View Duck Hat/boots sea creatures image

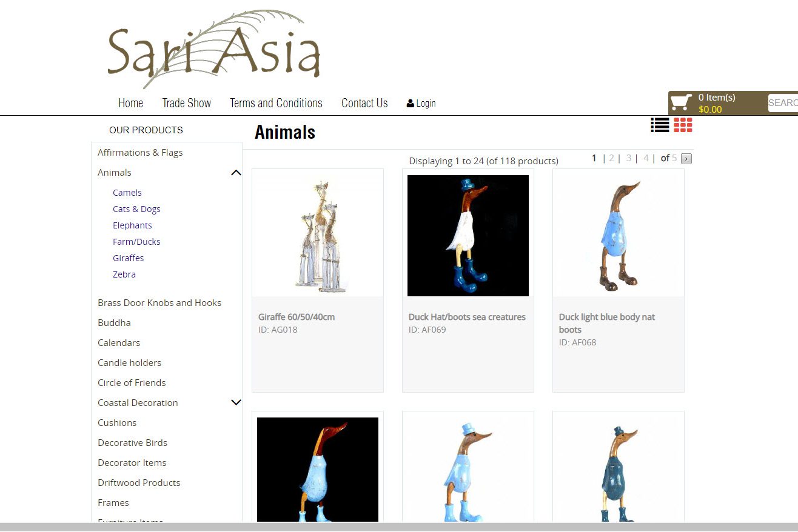tap(468, 236)
